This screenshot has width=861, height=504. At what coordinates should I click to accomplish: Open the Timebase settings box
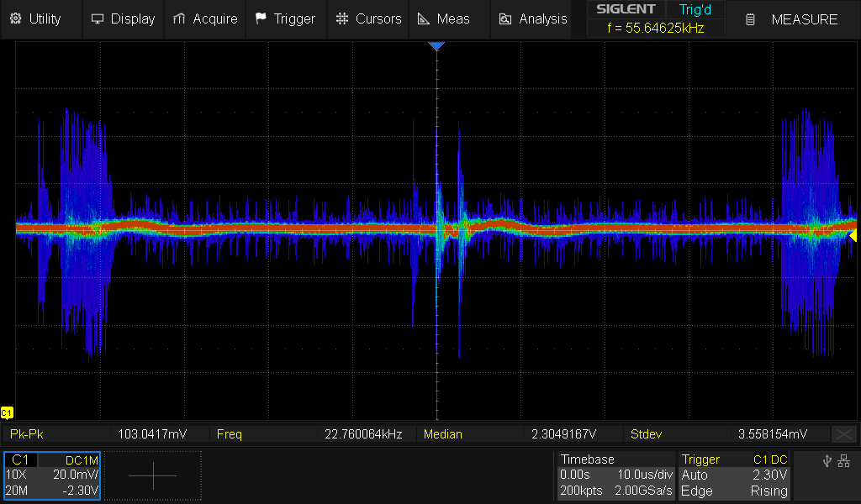(x=615, y=475)
